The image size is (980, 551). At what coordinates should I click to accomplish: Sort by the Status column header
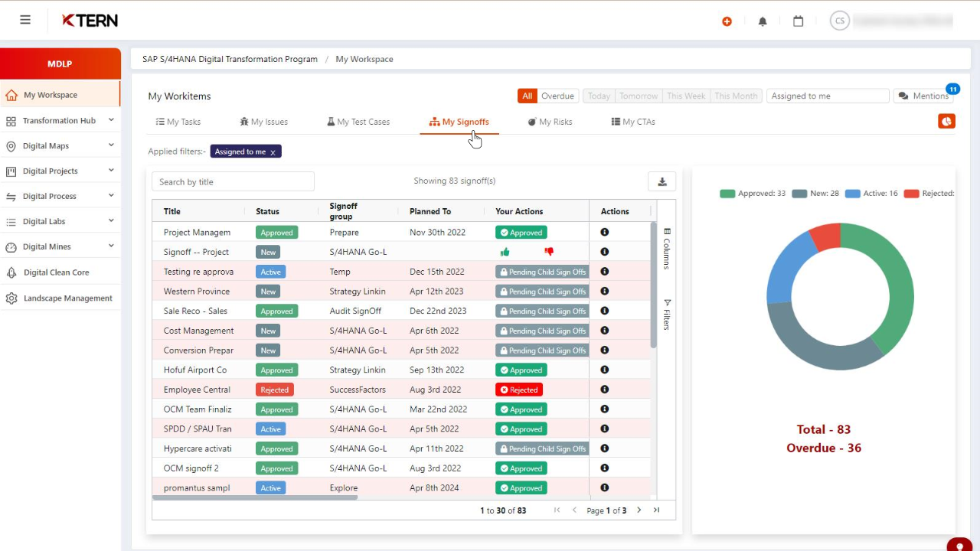pos(267,211)
